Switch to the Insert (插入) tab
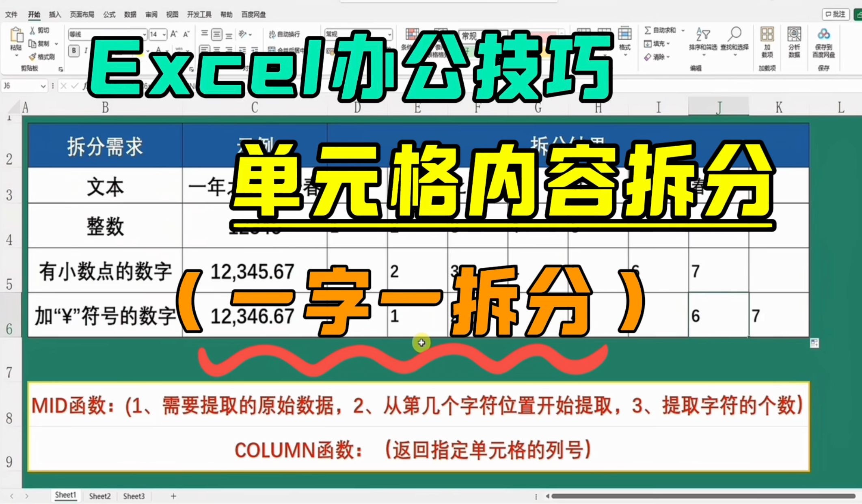 click(55, 15)
